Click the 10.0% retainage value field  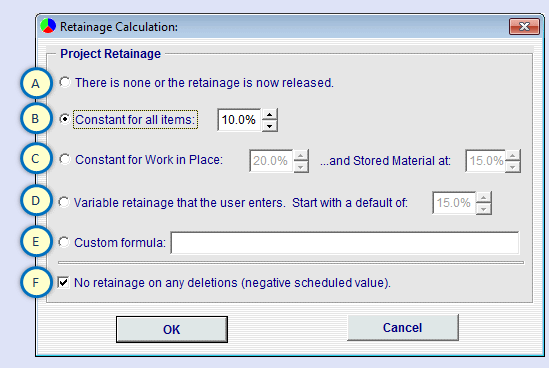pos(239,120)
